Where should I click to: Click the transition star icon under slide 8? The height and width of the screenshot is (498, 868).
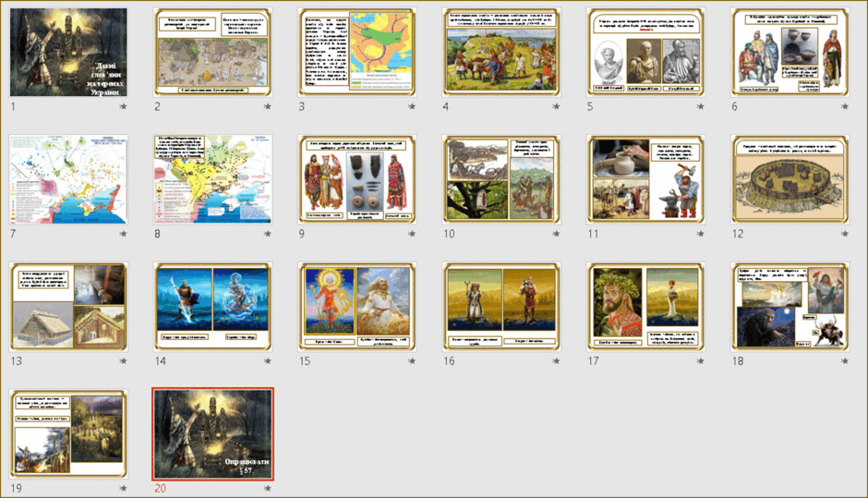[268, 234]
